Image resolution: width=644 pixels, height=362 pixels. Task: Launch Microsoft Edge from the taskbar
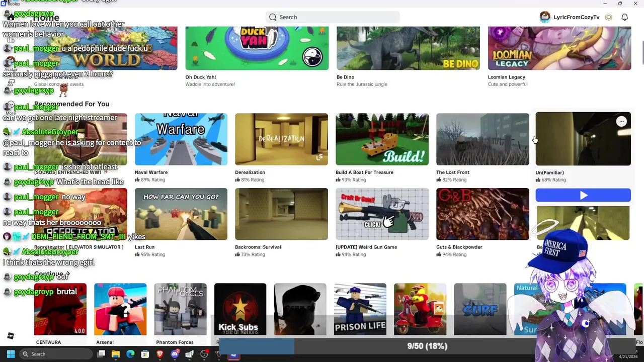[x=130, y=354]
